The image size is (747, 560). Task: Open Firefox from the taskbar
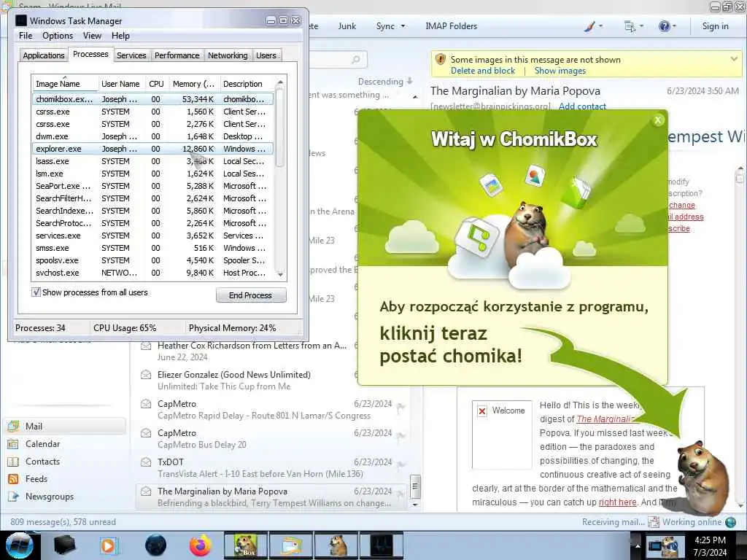[x=201, y=545]
